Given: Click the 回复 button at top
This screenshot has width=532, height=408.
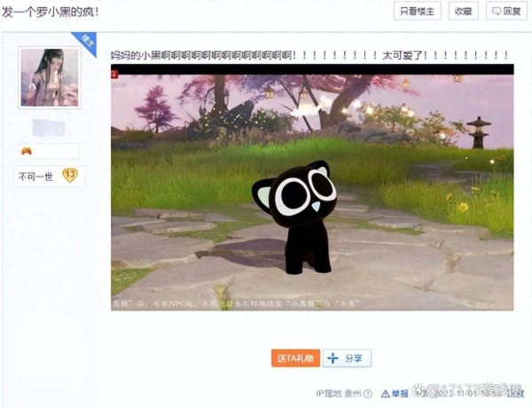Looking at the screenshot, I should click(x=506, y=12).
